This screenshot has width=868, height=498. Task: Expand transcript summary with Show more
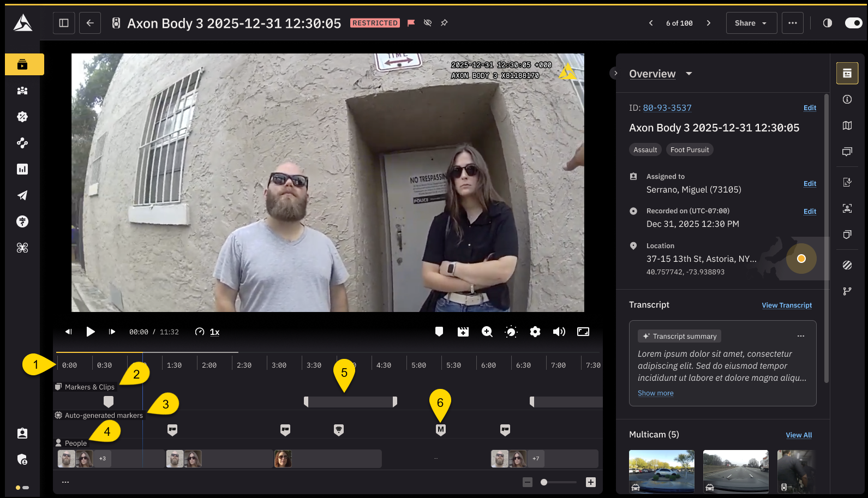(656, 393)
